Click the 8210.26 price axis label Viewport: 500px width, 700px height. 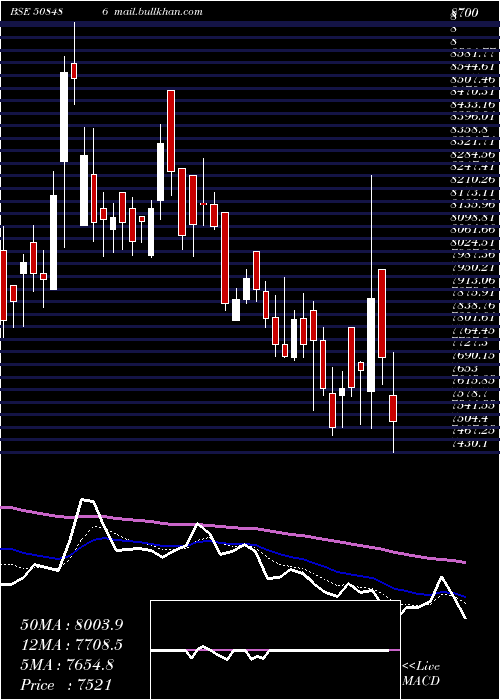[472, 179]
